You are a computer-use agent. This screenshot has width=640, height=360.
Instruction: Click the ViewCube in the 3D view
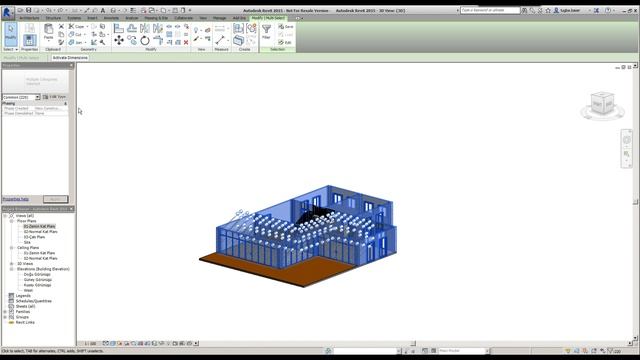[602, 104]
